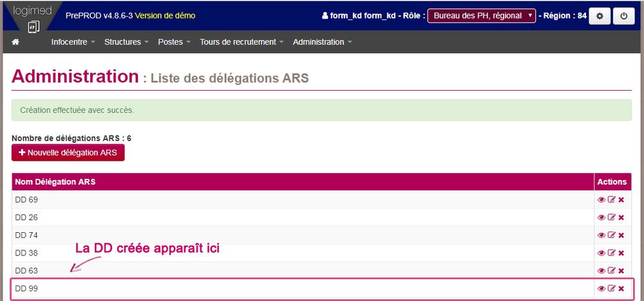View DD 26 with eye icon

click(x=601, y=217)
